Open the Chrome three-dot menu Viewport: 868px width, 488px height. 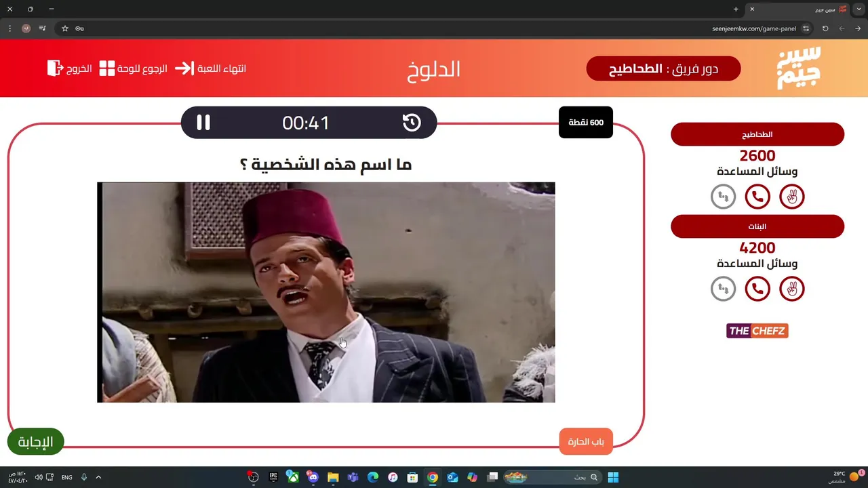pos(9,28)
